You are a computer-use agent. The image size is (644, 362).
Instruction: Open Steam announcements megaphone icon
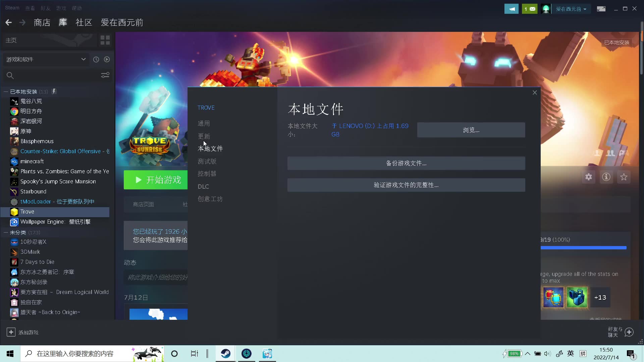[512, 9]
